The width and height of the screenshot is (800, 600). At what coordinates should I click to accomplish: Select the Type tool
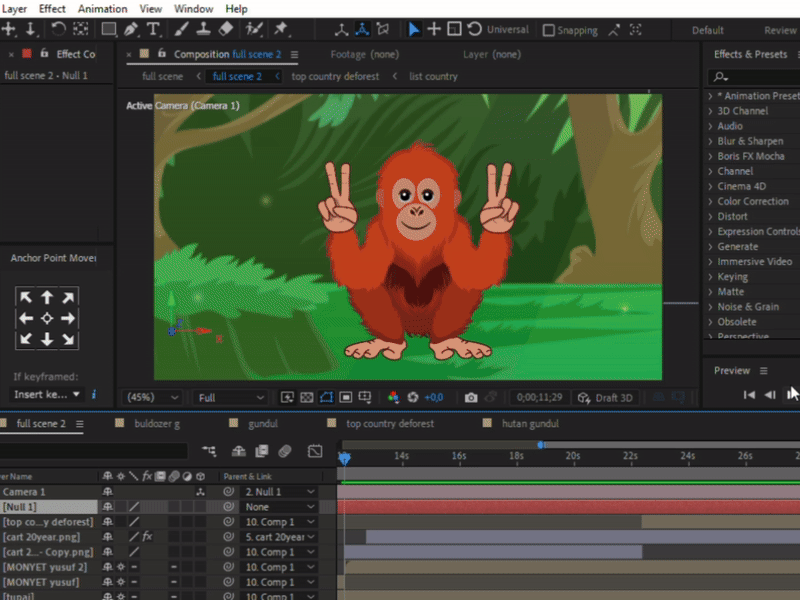coord(153,29)
